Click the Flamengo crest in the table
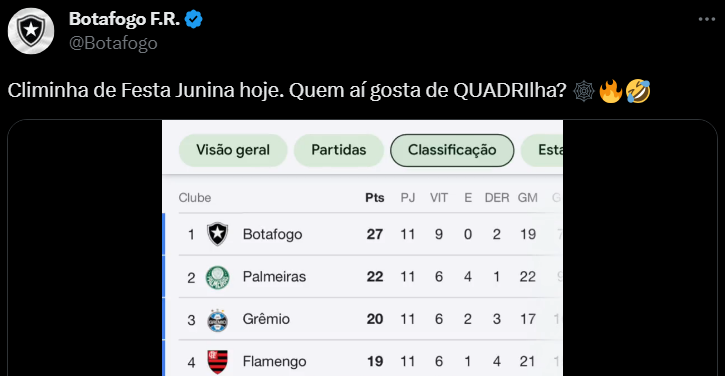725x376 pixels. click(217, 362)
